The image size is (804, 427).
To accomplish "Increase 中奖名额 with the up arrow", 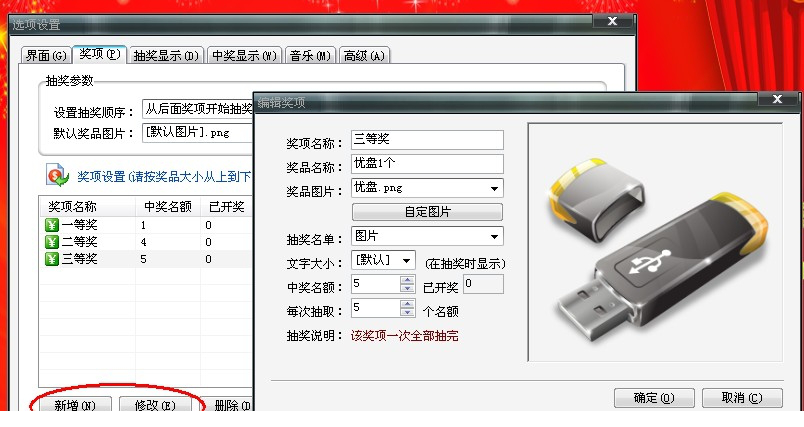I will point(408,280).
